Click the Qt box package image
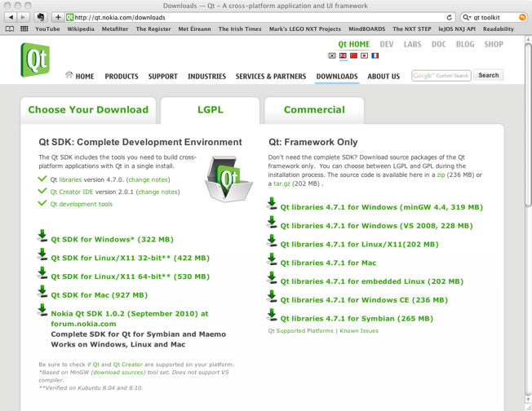The height and width of the screenshot is (411, 532). [x=228, y=179]
